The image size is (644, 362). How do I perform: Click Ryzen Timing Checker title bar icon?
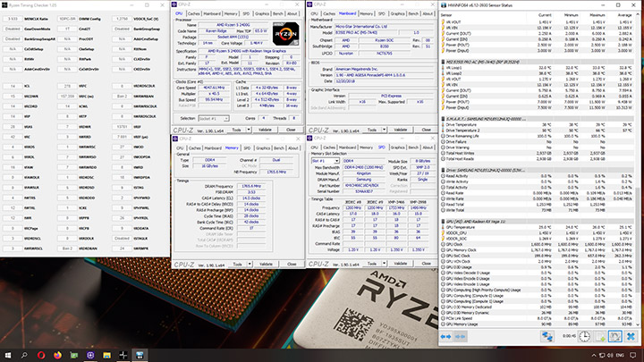pyautogui.click(x=4, y=5)
